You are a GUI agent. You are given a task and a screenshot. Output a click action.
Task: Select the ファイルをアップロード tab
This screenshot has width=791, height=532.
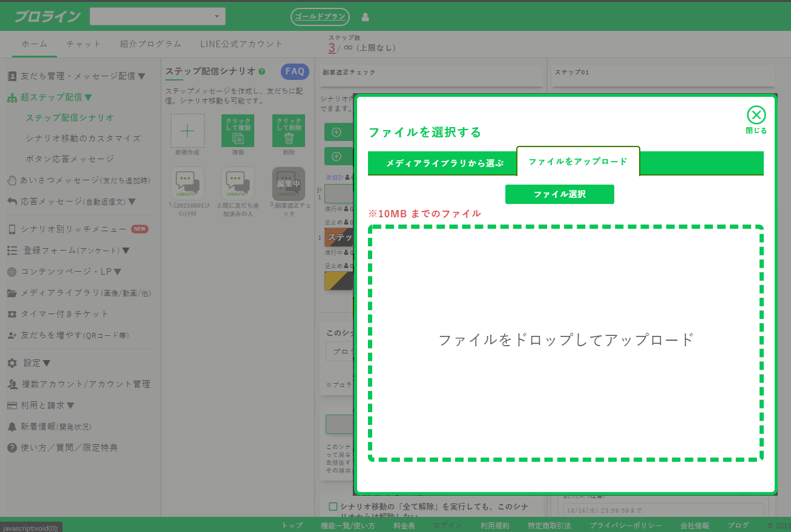578,162
